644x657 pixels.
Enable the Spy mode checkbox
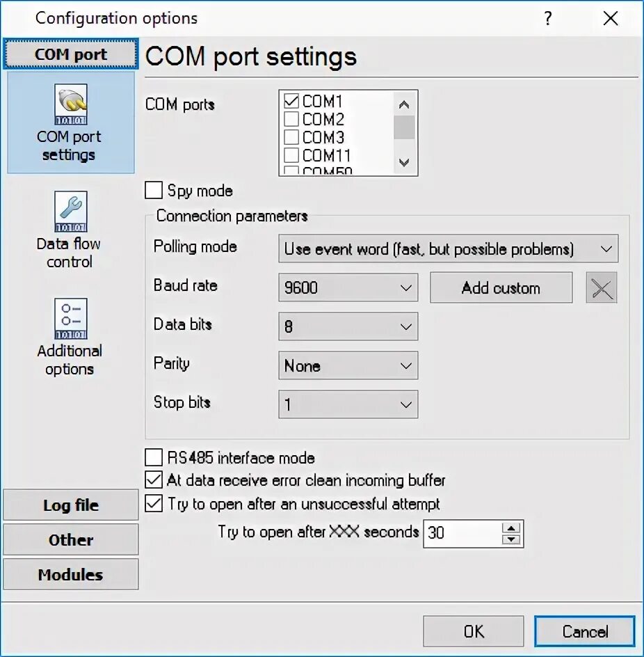154,190
